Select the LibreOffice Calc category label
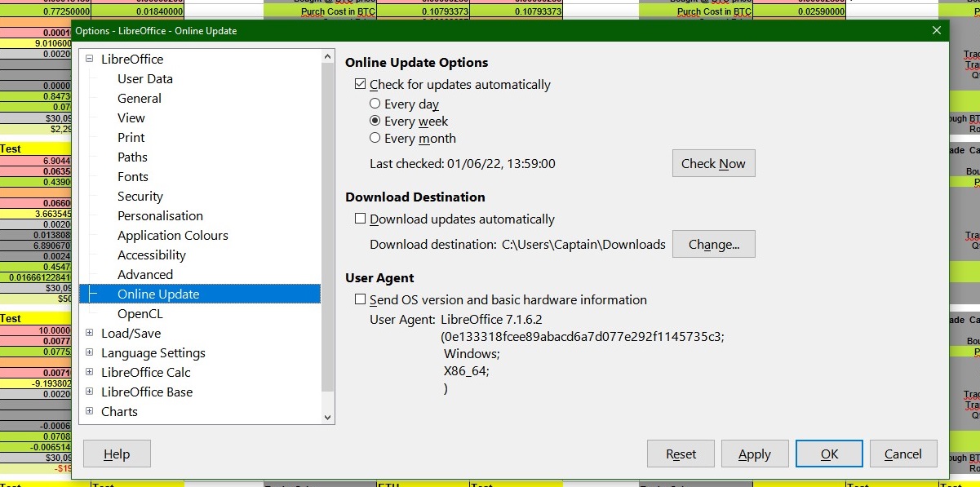This screenshot has height=487, width=980. (146, 372)
